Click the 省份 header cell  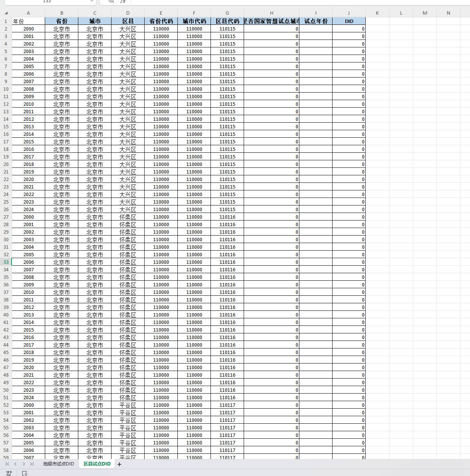coord(61,21)
